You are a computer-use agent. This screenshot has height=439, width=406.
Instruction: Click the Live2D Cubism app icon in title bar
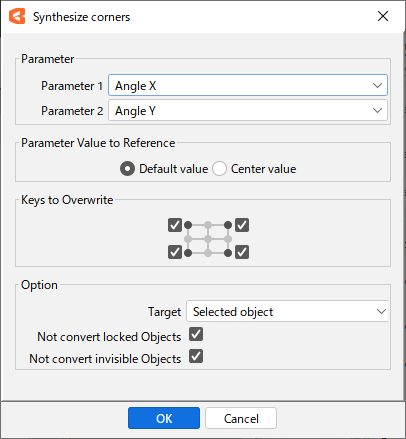17,16
